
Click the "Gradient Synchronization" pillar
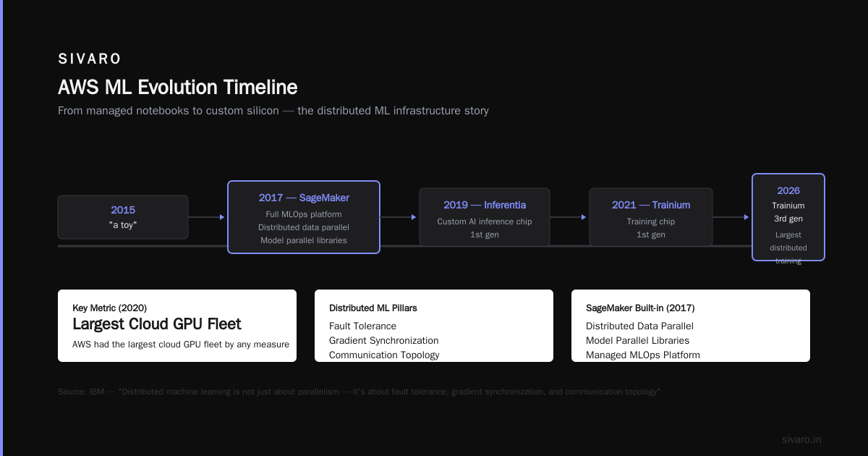[384, 341]
